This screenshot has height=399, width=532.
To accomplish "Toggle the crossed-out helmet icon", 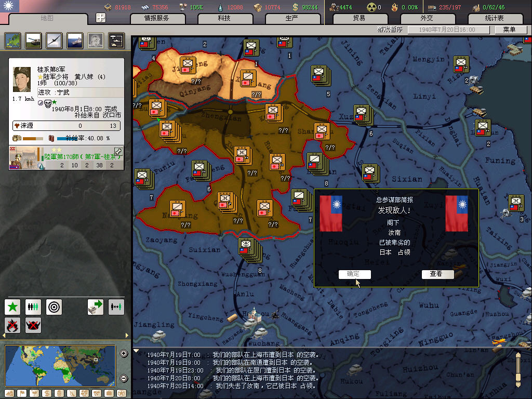I will 33,326.
